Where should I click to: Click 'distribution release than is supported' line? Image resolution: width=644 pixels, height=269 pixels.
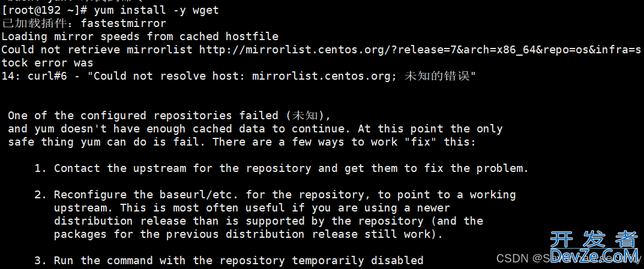click(x=268, y=221)
